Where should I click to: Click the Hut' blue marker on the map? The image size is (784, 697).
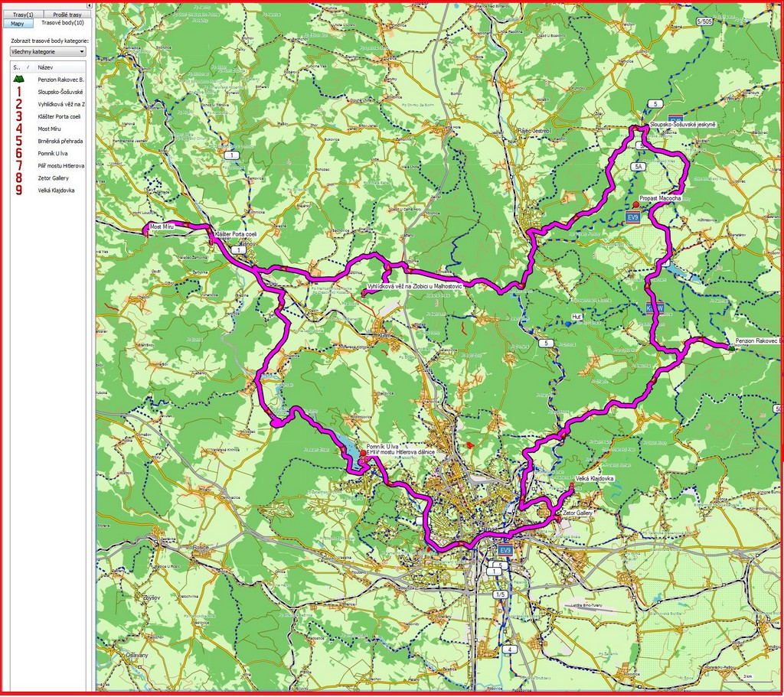(567, 323)
